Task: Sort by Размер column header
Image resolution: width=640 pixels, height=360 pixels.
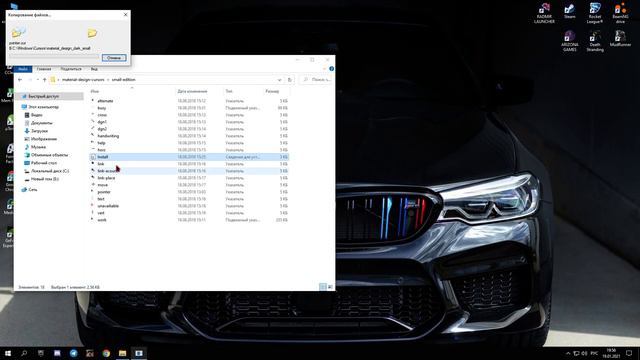Action: point(272,91)
